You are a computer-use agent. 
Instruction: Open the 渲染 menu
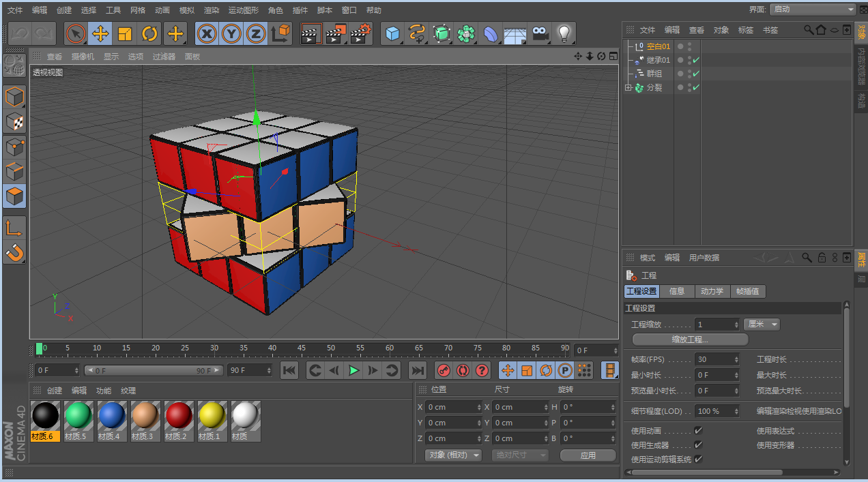pyautogui.click(x=212, y=10)
